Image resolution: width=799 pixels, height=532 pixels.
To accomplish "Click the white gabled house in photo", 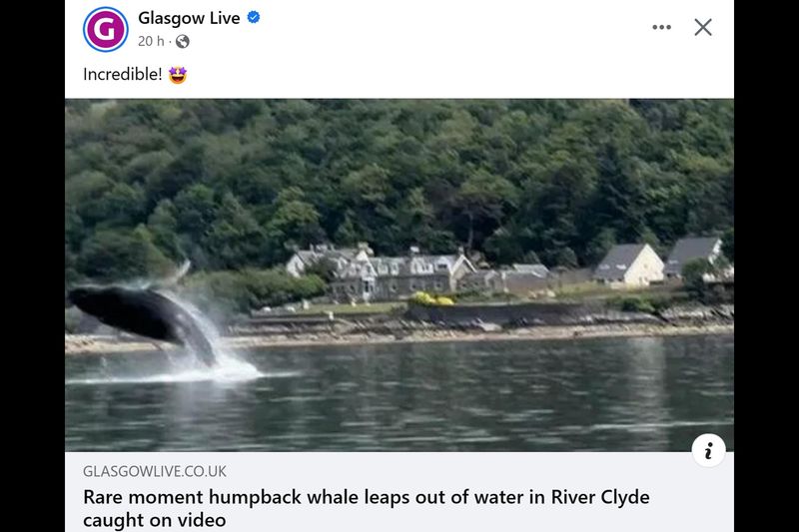I will (x=630, y=265).
